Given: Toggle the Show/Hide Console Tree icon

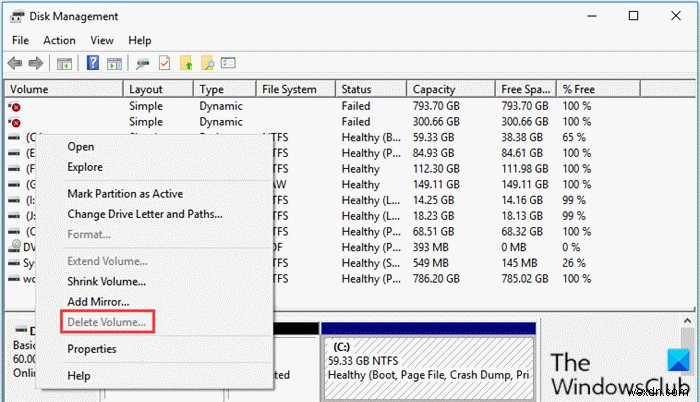Looking at the screenshot, I should (65, 64).
